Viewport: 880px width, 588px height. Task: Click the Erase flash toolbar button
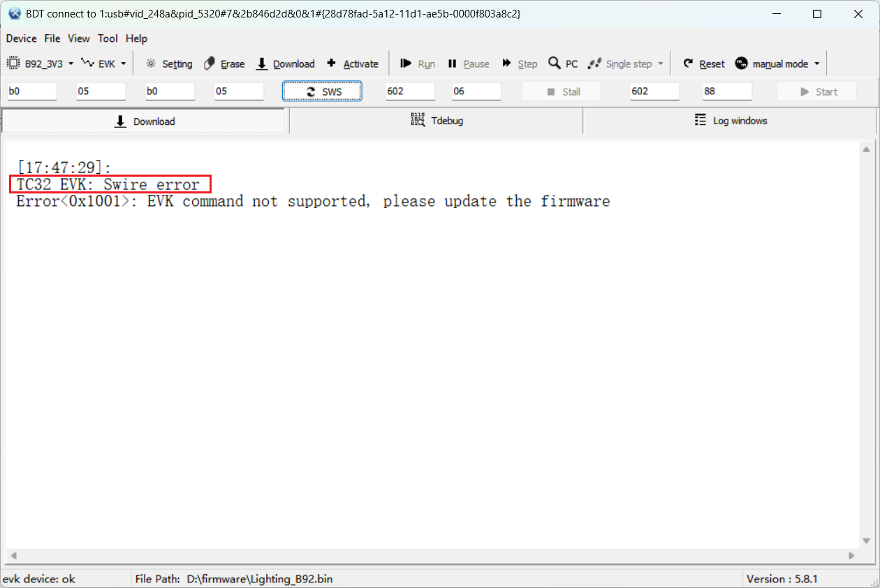pos(224,64)
